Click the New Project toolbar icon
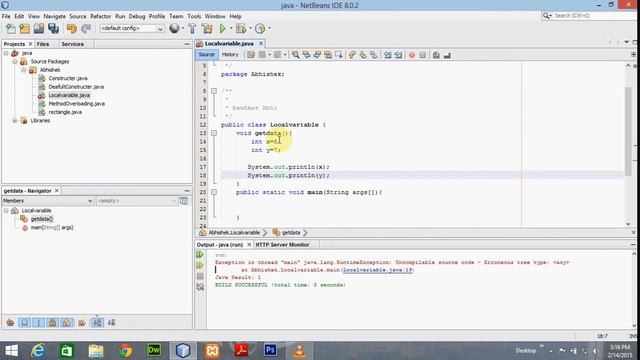The image size is (640, 360). pos(24,29)
